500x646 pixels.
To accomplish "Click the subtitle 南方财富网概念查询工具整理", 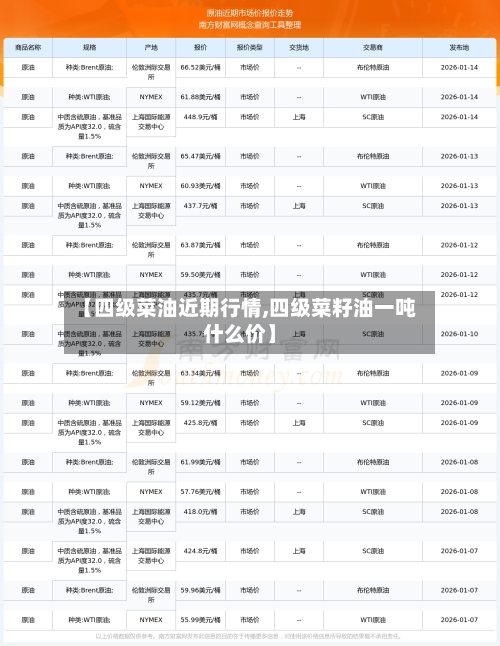I will tap(250, 25).
